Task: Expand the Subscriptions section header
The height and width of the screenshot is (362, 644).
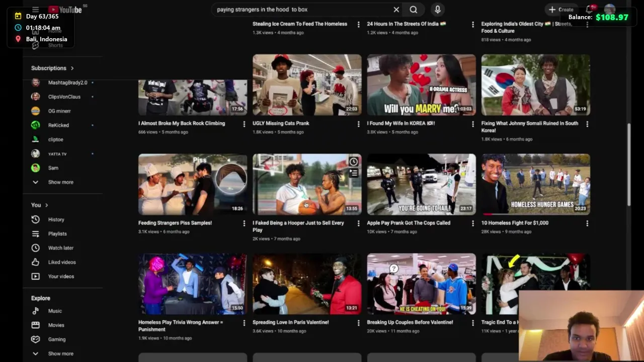Action: pos(52,68)
